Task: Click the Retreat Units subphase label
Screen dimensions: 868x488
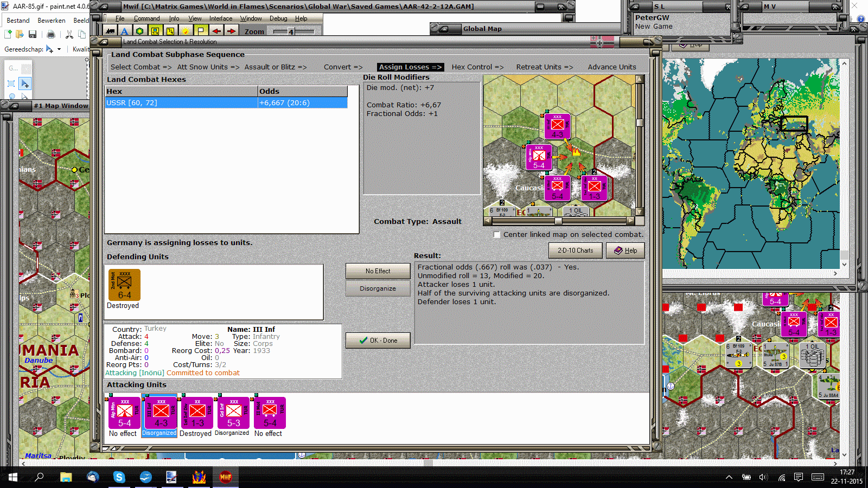Action: pos(545,67)
